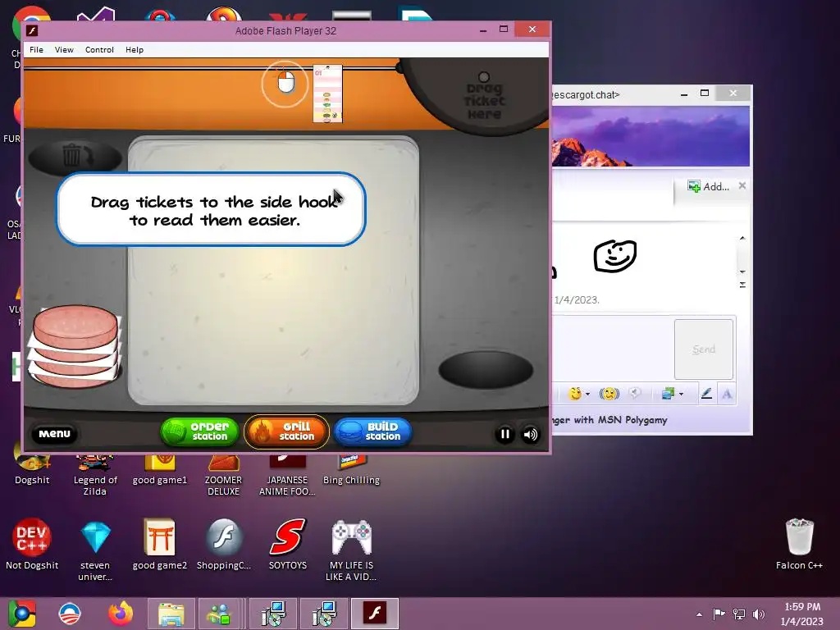Select JAPANESE ANIME FOO... desktop icon
The height and width of the screenshot is (630, 840).
pos(287,474)
